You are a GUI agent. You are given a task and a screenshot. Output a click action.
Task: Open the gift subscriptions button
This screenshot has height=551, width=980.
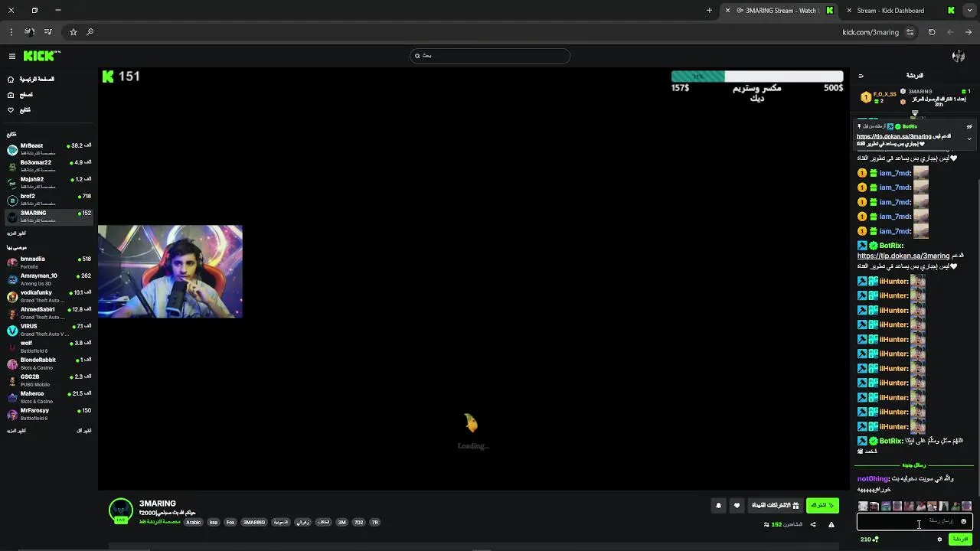pyautogui.click(x=775, y=505)
